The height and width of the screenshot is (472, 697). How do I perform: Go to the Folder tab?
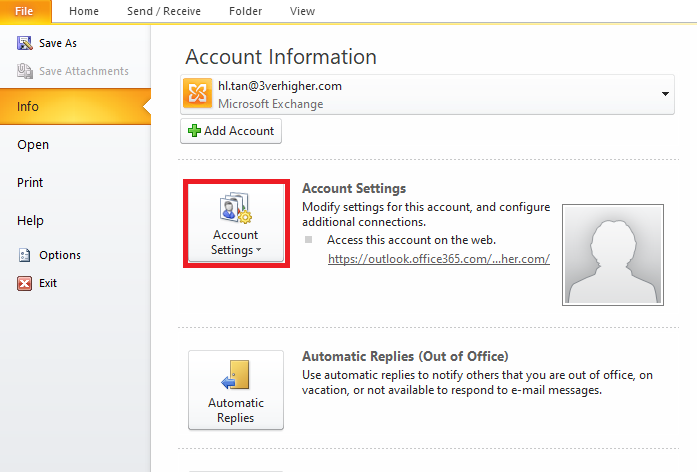pyautogui.click(x=245, y=11)
